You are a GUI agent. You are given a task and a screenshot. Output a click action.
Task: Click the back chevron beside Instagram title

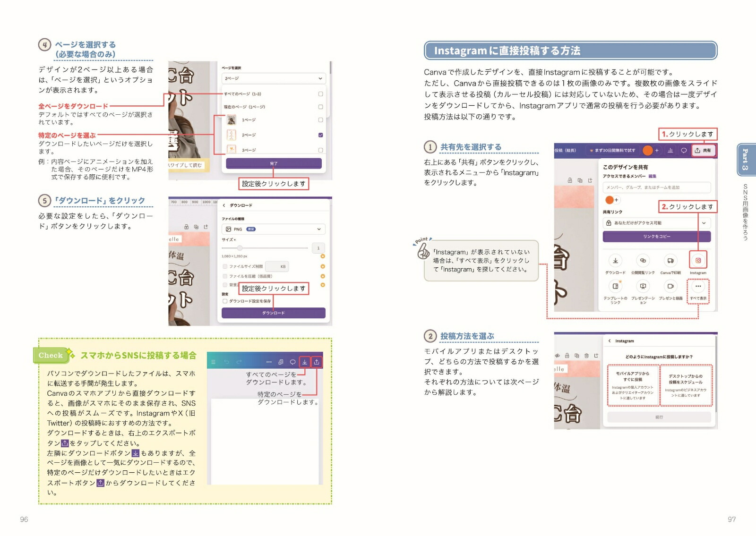pyautogui.click(x=610, y=341)
